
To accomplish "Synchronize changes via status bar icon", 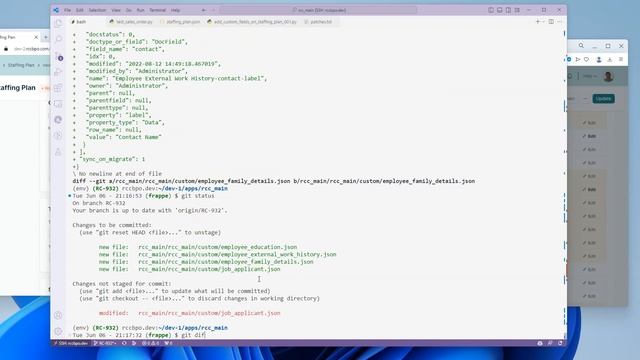I will [x=124, y=343].
